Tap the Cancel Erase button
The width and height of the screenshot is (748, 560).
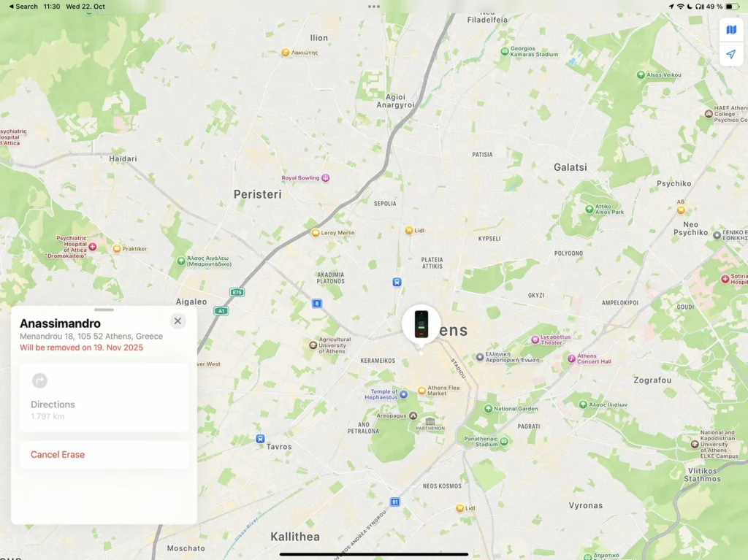point(104,455)
